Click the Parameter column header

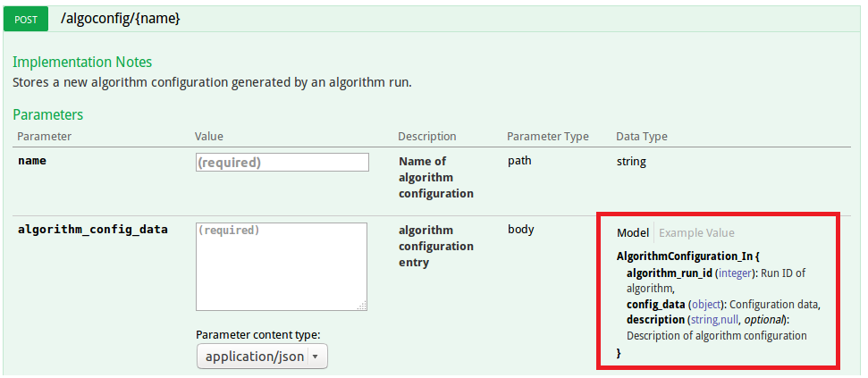point(45,137)
